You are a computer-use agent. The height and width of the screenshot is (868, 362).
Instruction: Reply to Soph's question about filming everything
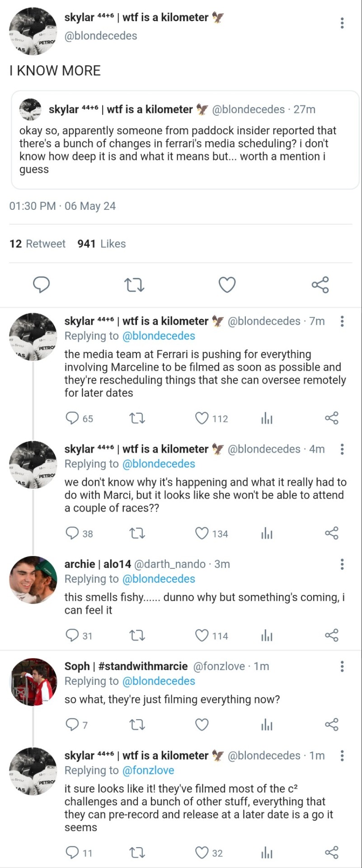[x=72, y=725]
